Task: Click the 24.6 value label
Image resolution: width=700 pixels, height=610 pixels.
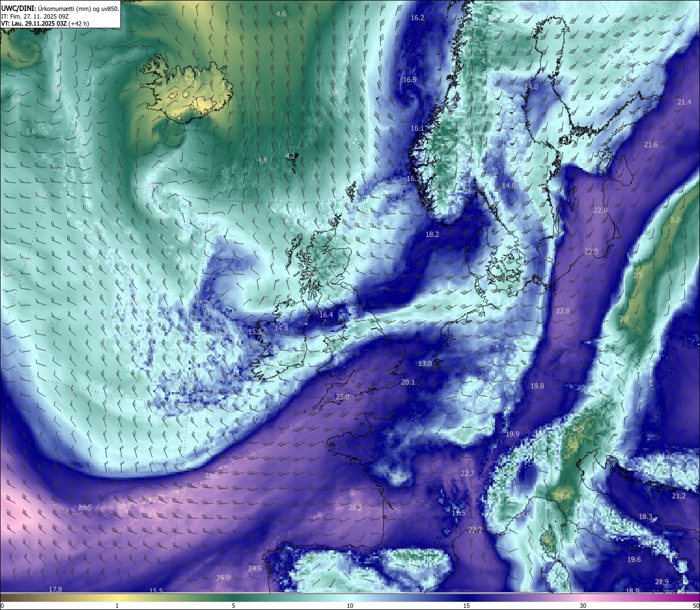Action: 255,568
